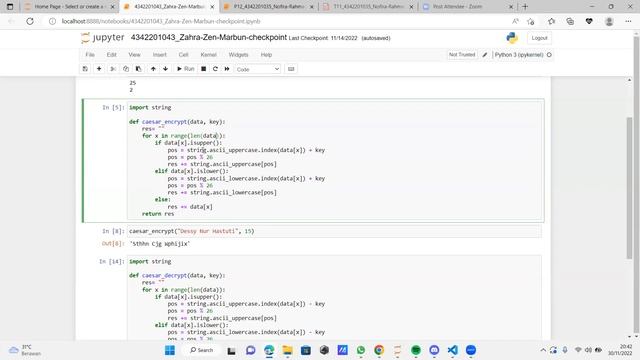
Task: Open Google Chrome from the taskbar
Action: click(x=379, y=350)
